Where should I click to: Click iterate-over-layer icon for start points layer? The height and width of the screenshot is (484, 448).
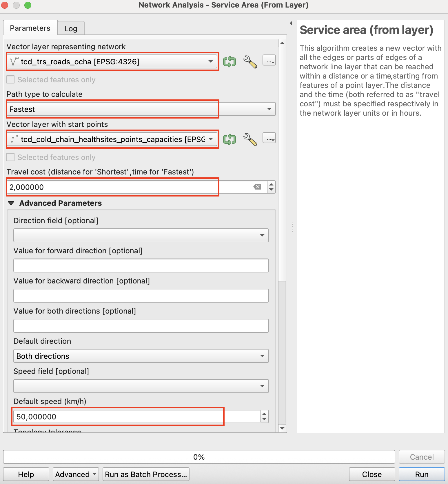pos(229,139)
